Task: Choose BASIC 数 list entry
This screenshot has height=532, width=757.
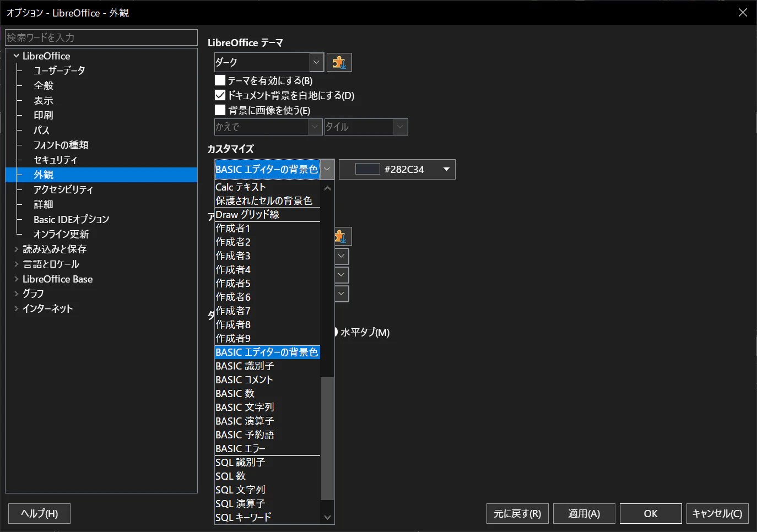Action: click(268, 394)
